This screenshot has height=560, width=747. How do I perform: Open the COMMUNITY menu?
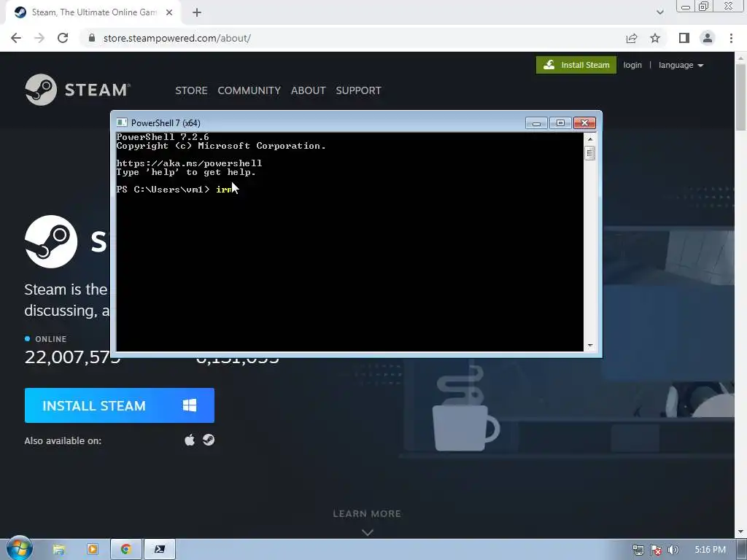[x=249, y=90]
